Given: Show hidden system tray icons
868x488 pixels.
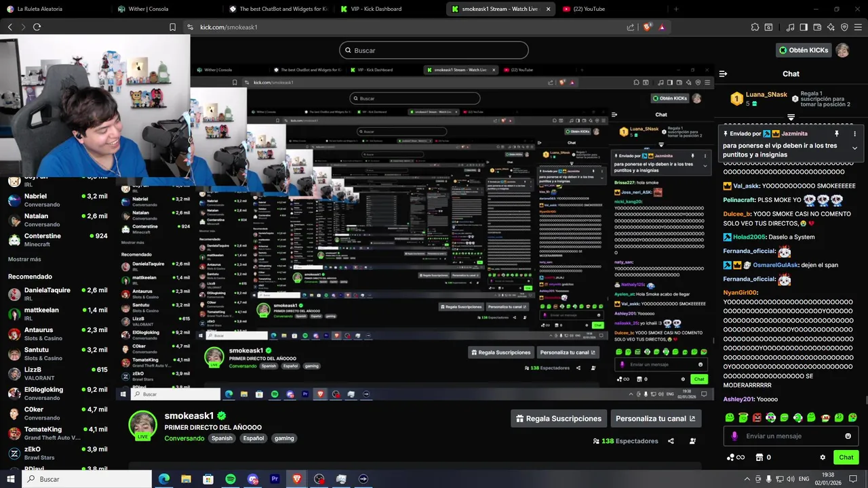Looking at the screenshot, I should [747, 479].
